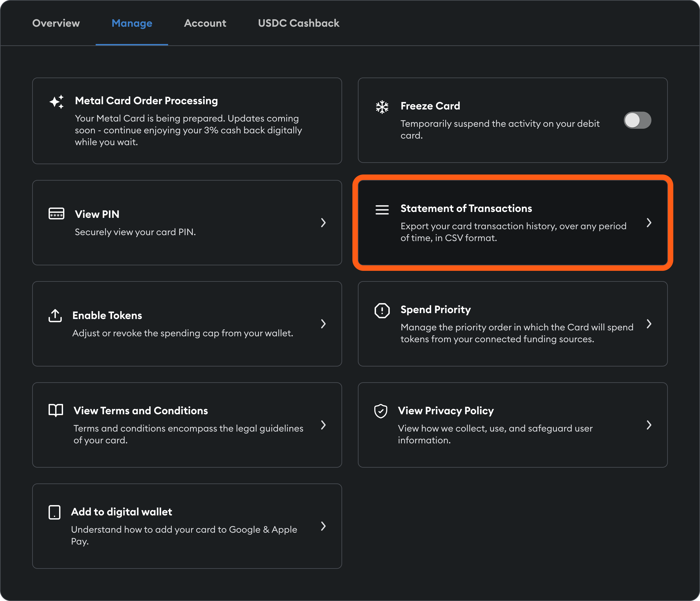Image resolution: width=700 pixels, height=601 pixels.
Task: Click the Enable Tokens upload icon
Action: [55, 315]
